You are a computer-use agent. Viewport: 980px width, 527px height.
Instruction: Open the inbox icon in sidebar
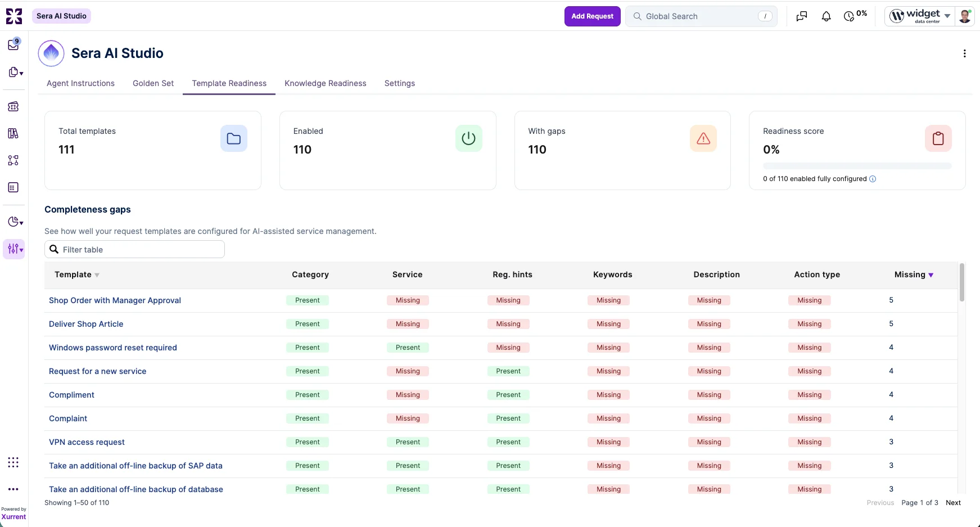(13, 45)
